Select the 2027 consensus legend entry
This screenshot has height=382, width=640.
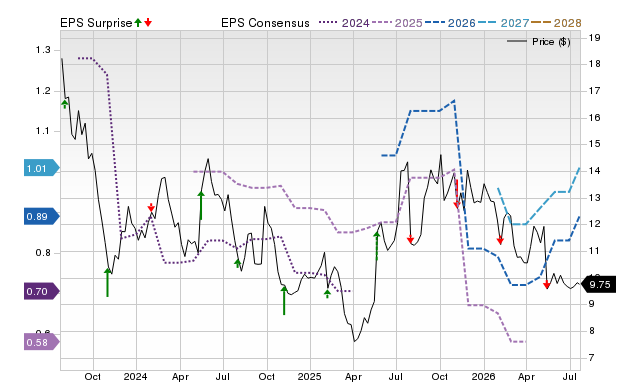[x=504, y=23]
